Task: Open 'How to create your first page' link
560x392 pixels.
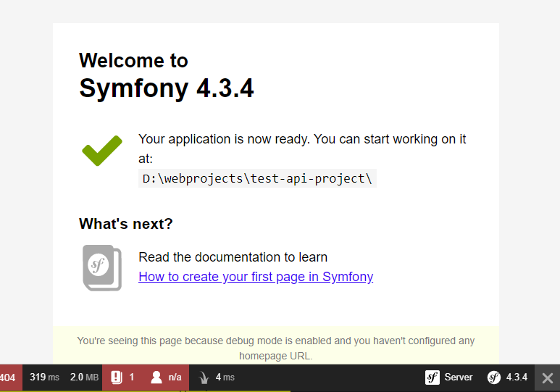Action: pyautogui.click(x=256, y=277)
